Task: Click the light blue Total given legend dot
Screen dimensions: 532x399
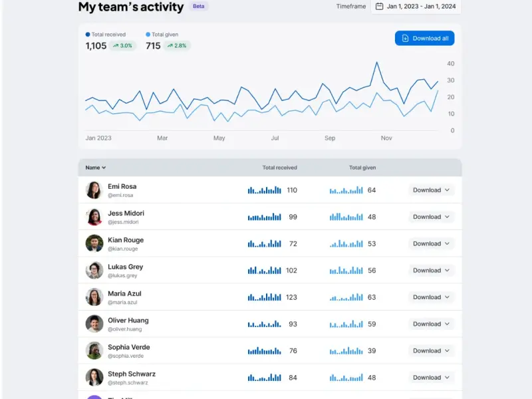Action: click(148, 35)
